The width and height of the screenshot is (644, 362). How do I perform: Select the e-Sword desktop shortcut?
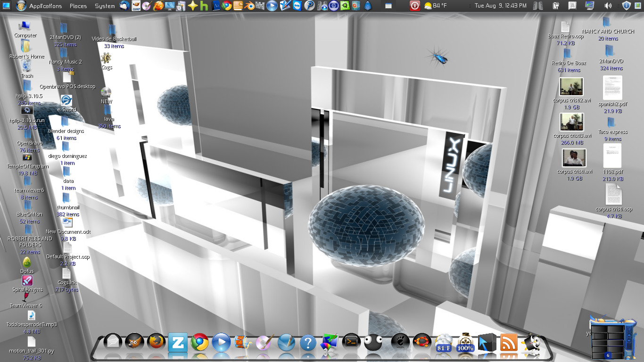coord(66,103)
